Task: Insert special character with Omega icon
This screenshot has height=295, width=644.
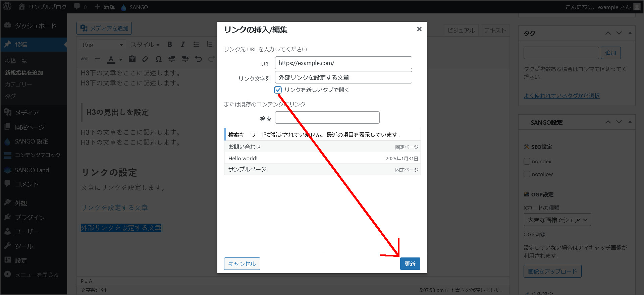Action: click(x=158, y=59)
